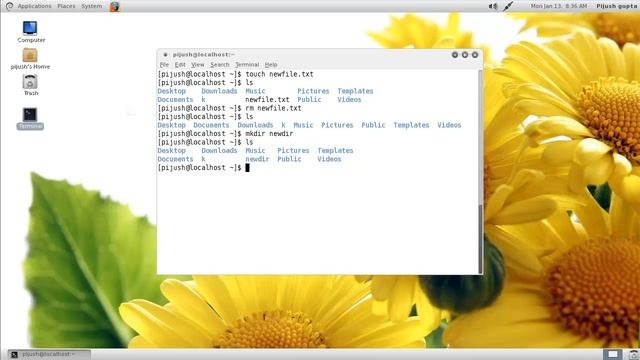Viewport: 640px width, 360px height.
Task: Open the Pijush gupta user menu
Action: pos(616,6)
